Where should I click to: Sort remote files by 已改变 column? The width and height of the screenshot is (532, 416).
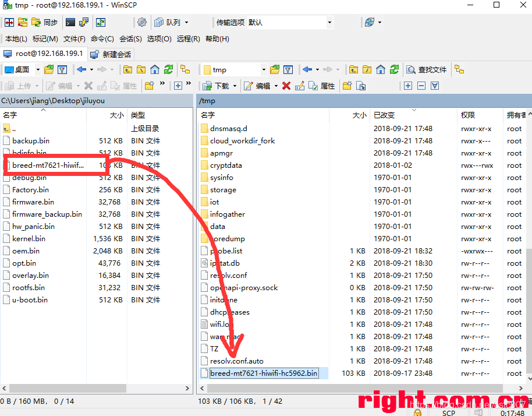click(413, 115)
